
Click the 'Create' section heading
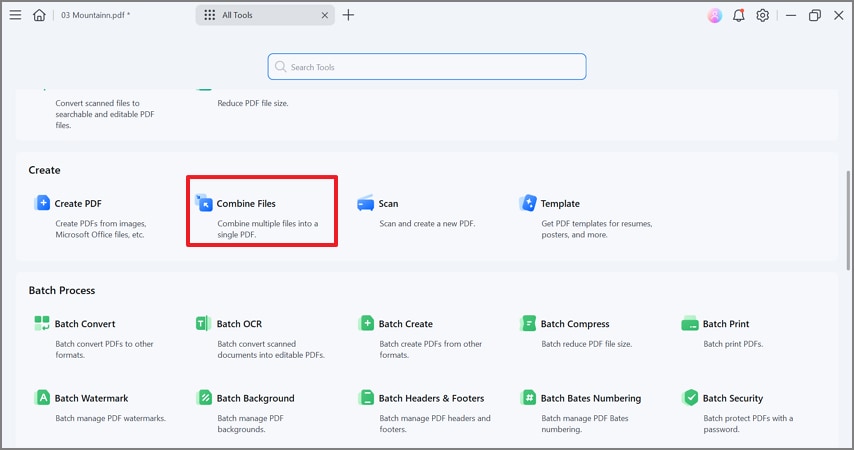click(44, 170)
